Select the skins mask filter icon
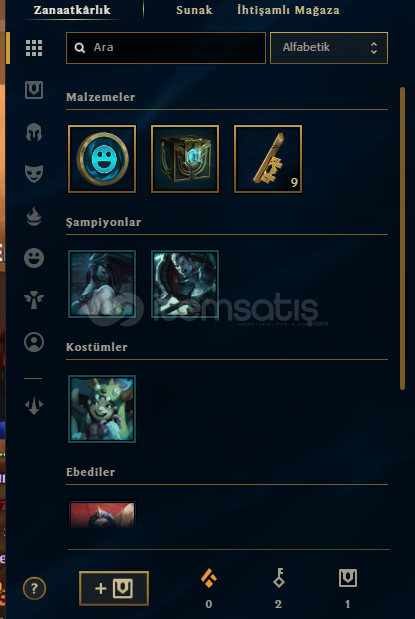Viewport: 415px width, 619px height. tap(34, 174)
